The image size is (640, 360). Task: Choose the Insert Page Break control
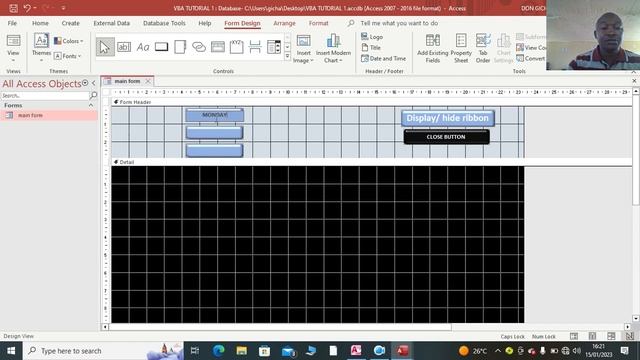coord(255,47)
